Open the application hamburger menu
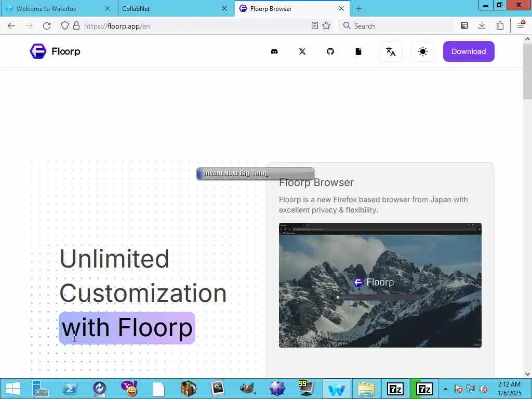This screenshot has width=532, height=399. [521, 25]
